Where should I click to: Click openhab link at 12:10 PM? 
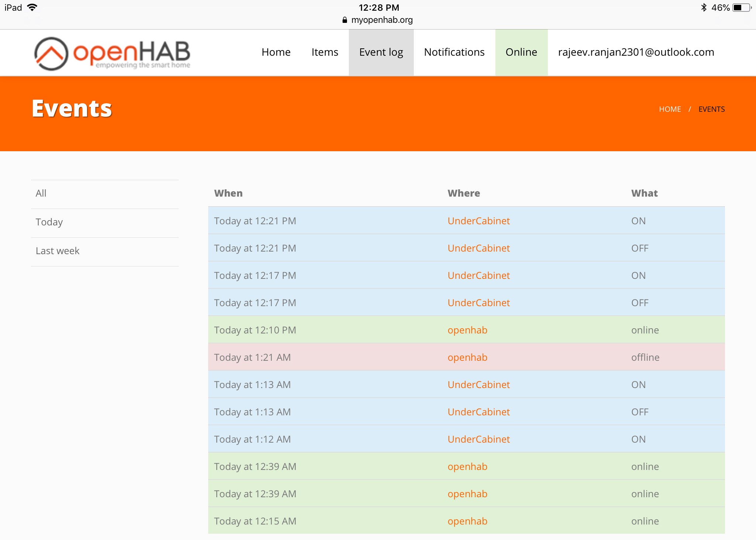click(467, 330)
